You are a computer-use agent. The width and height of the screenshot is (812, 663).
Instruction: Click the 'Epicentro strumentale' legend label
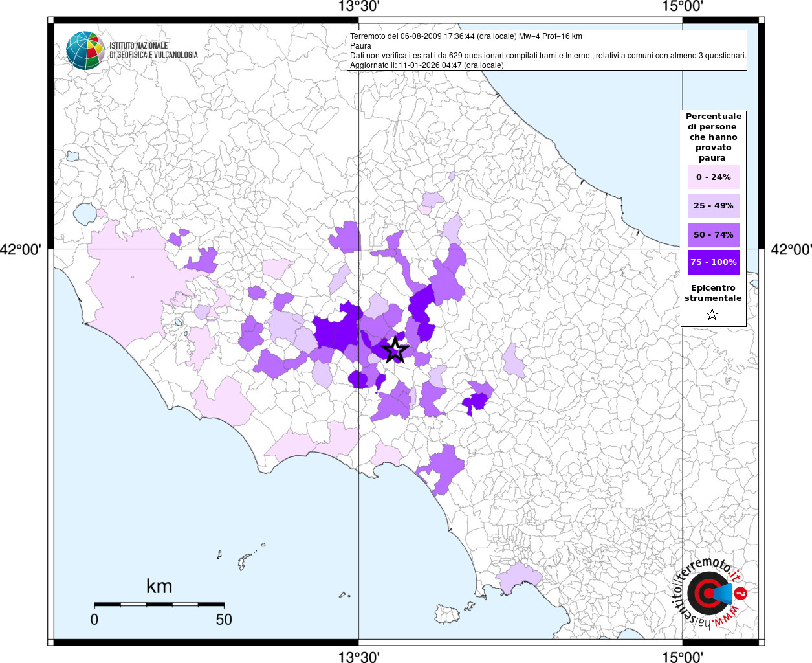point(713,293)
